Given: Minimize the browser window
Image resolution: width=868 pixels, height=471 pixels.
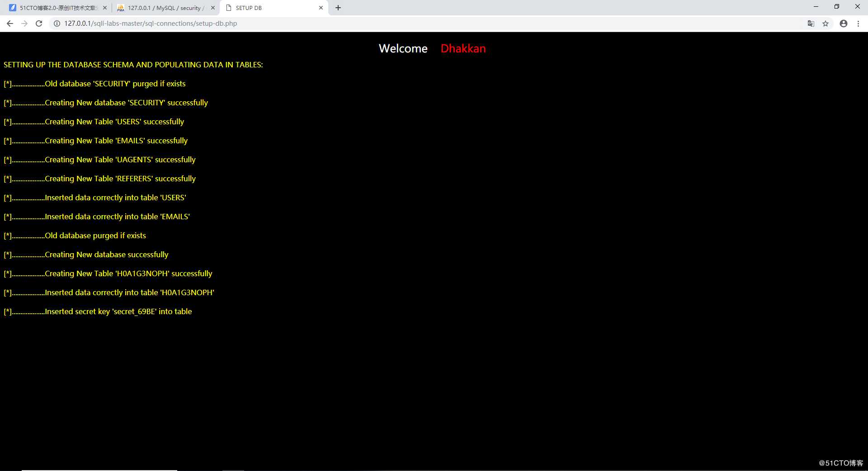Looking at the screenshot, I should click(816, 7).
